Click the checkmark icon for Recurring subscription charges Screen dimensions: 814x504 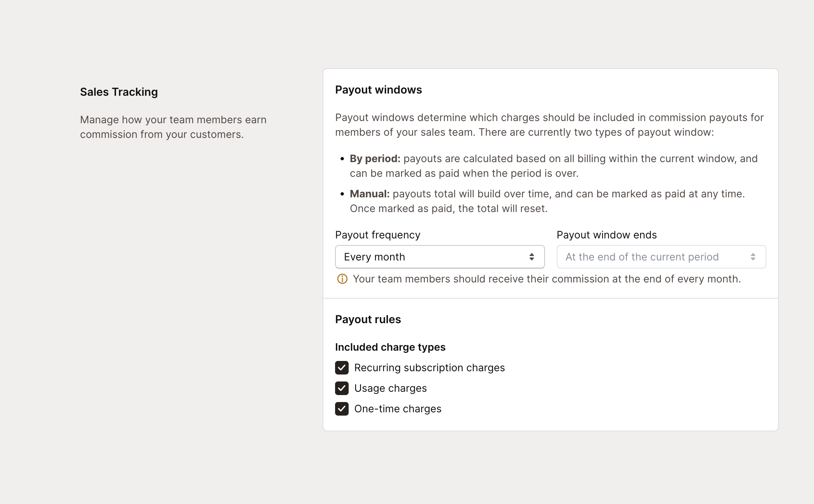[342, 368]
